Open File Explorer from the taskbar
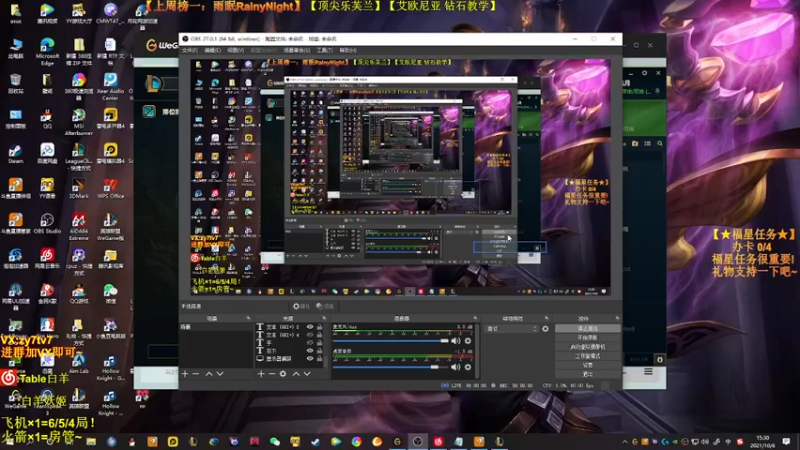The width and height of the screenshot is (800, 450). (x=91, y=442)
